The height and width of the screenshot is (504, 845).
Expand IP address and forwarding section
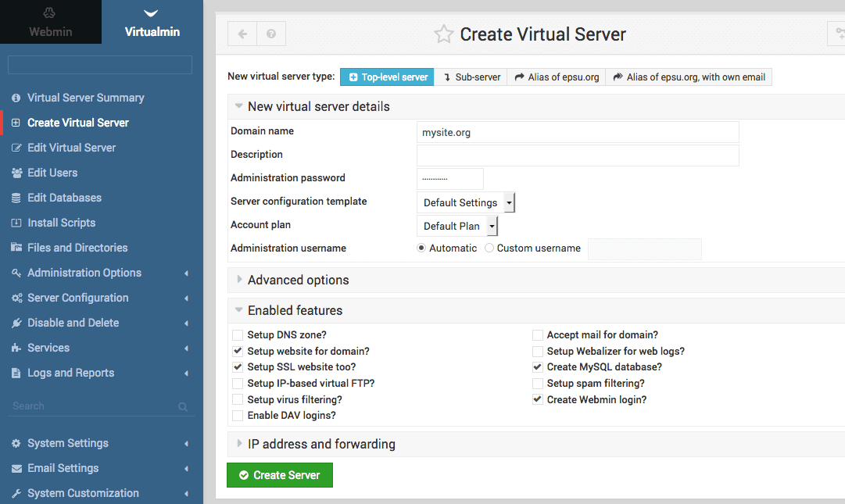[x=320, y=444]
